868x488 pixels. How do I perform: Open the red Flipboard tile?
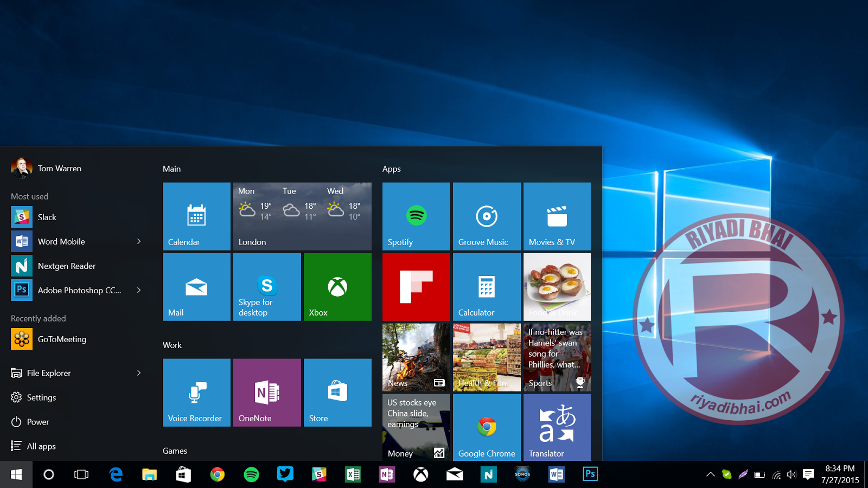tap(416, 287)
